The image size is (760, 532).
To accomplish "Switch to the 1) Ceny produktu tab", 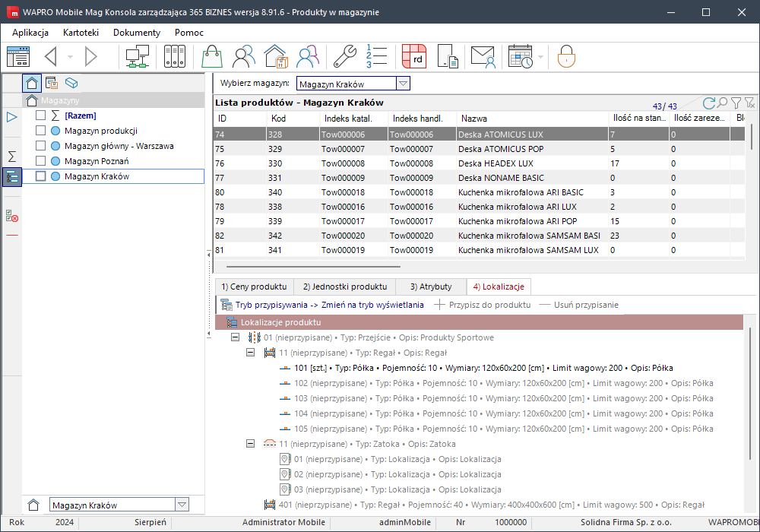I will (x=255, y=287).
